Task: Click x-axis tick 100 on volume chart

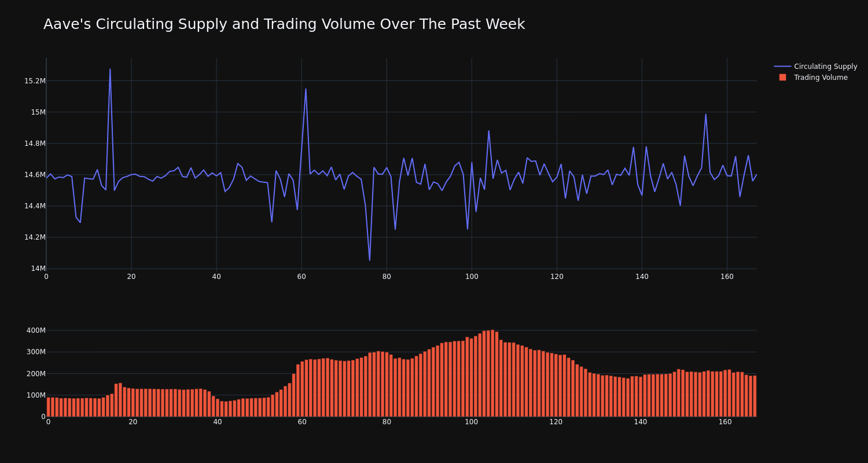Action: tap(472, 422)
